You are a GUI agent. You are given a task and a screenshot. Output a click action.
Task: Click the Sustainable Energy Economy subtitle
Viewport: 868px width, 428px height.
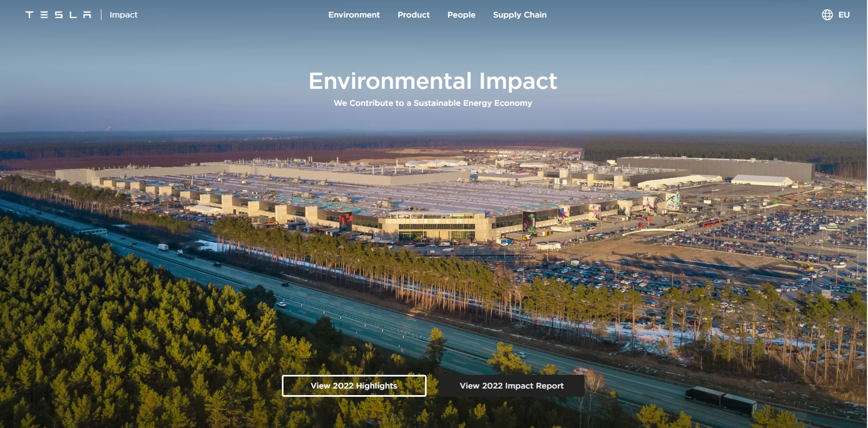[433, 103]
